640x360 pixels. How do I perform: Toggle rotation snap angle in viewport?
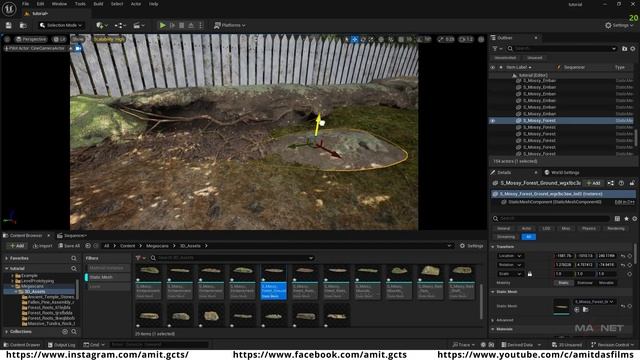point(419,39)
